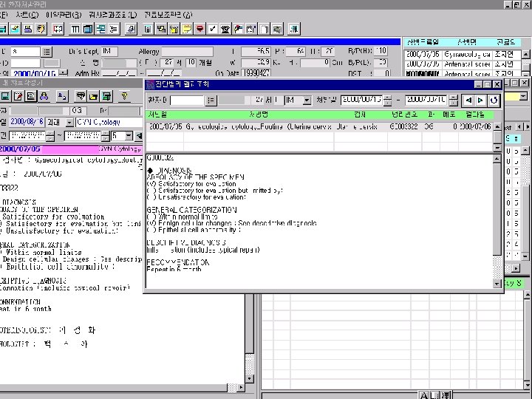Image resolution: width=532 pixels, height=399 pixels.
Task: Click the red stop-sign toolbar icon
Action: click(199, 29)
